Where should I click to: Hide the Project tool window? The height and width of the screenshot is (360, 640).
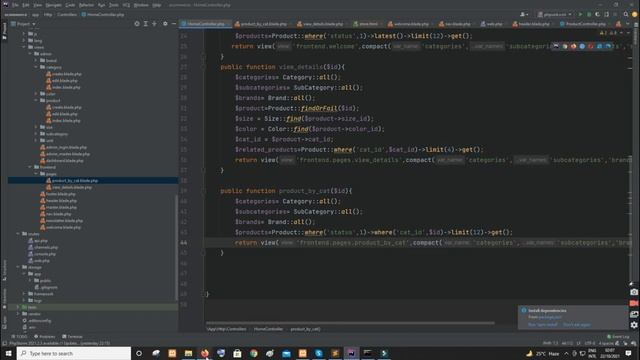click(173, 24)
